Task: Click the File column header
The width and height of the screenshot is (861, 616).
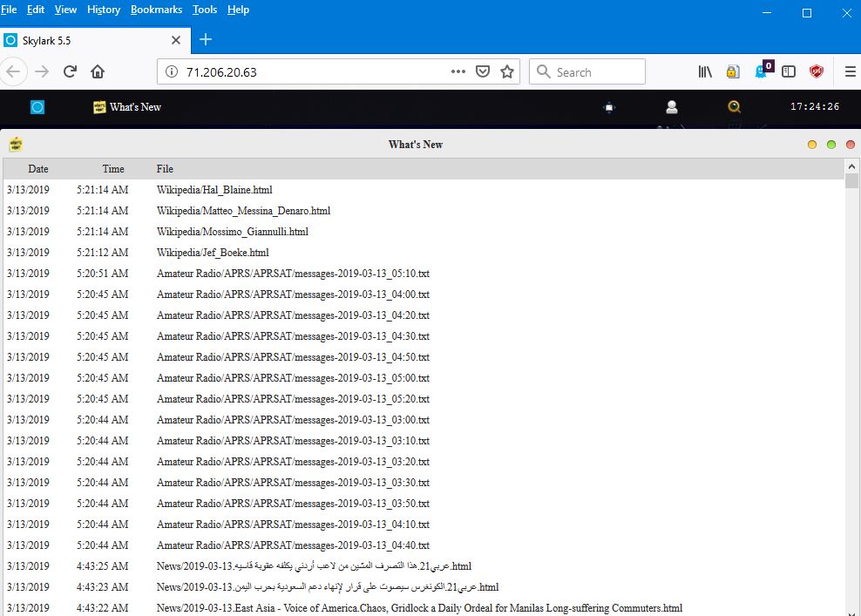Action: (x=165, y=169)
